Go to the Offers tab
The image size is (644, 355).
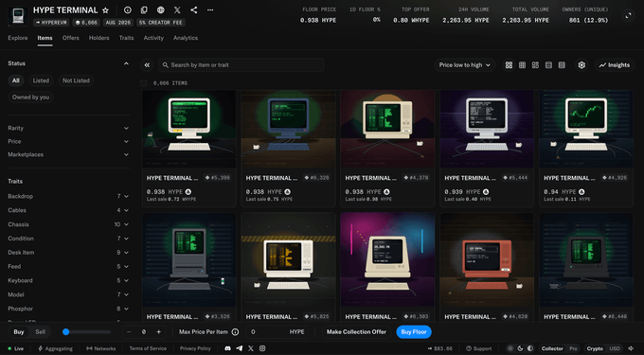[x=71, y=38]
